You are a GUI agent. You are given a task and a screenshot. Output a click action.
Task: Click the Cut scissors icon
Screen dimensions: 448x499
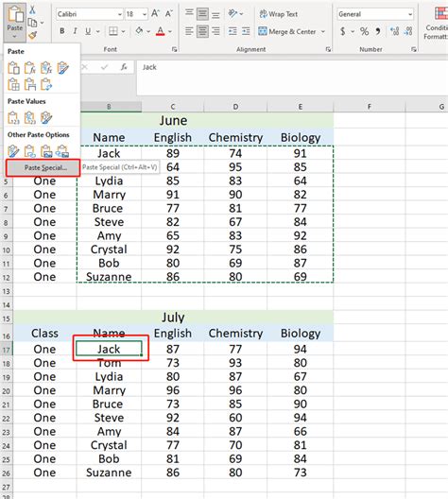pyautogui.click(x=32, y=9)
